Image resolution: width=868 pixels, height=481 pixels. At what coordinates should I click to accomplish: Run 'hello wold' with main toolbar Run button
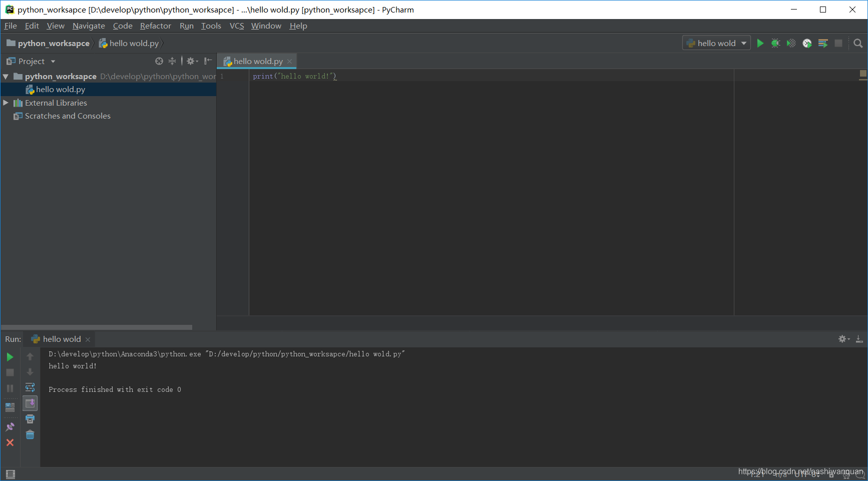coord(760,44)
